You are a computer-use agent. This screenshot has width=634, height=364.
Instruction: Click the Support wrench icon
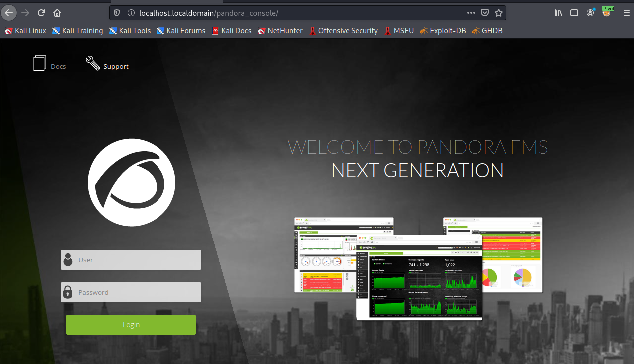(x=93, y=63)
